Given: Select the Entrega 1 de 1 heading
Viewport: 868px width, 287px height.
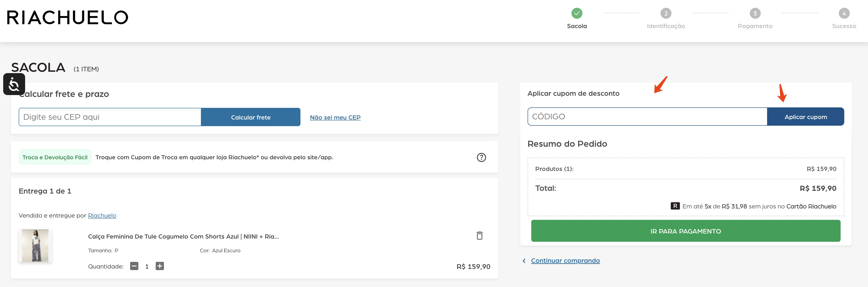Looking at the screenshot, I should tap(45, 191).
